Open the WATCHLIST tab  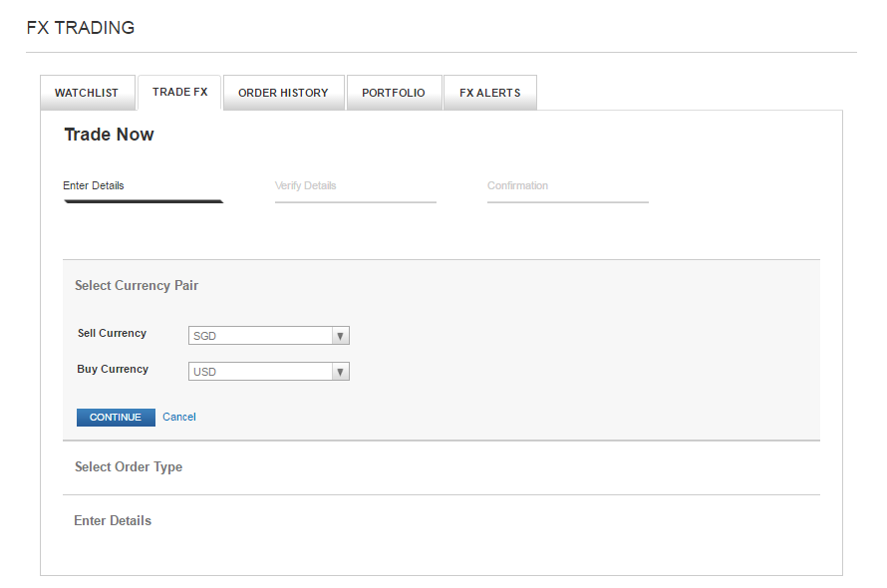click(87, 93)
